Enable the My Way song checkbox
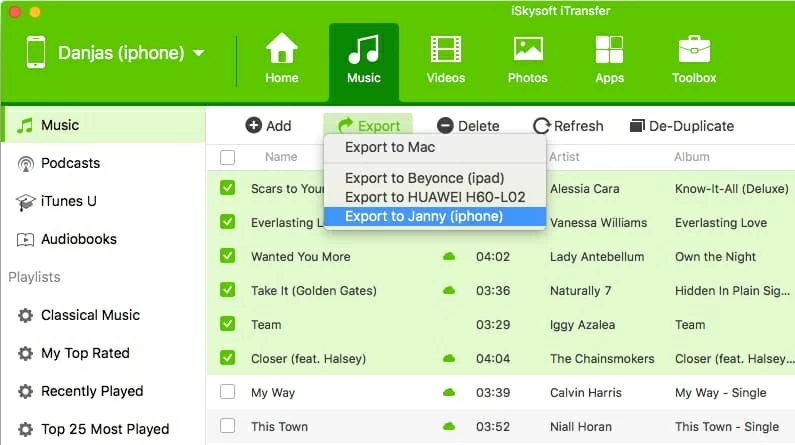795x445 pixels. click(228, 392)
